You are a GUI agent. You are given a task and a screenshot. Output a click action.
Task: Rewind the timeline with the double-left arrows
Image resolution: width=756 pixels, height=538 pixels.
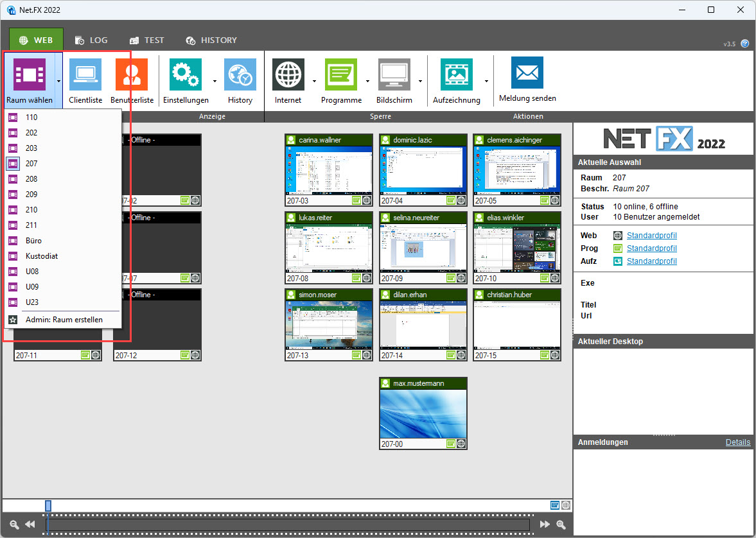coord(30,524)
